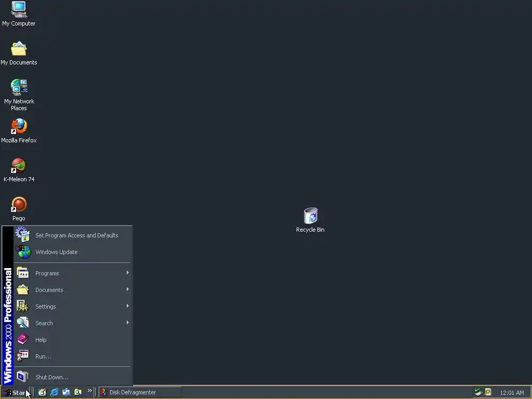
Task: Click the green-arrow hardware tray icon
Action: 478,392
